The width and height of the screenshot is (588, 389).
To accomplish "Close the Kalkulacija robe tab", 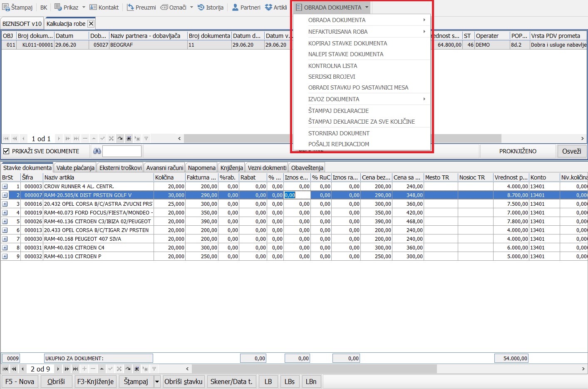I will (91, 24).
